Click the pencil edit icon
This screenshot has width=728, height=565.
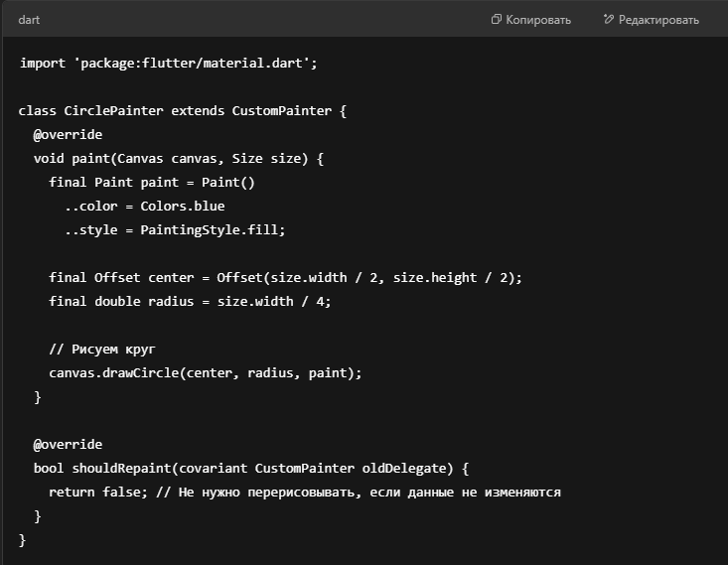pos(608,20)
